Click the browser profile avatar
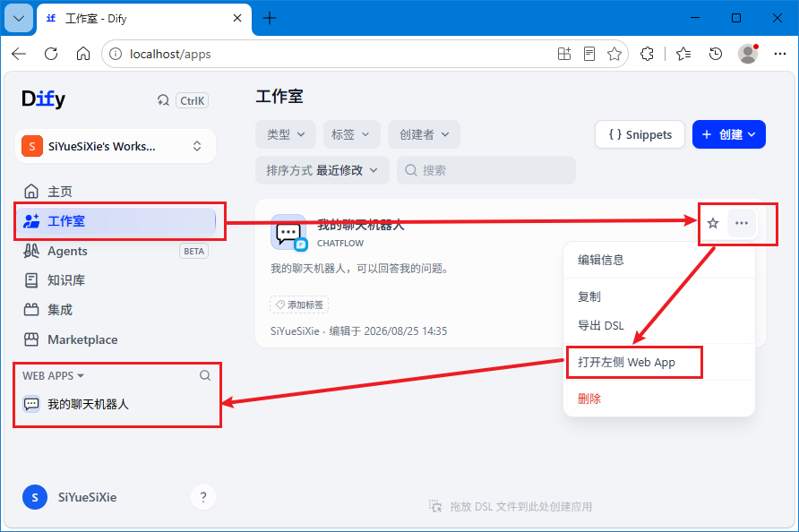This screenshot has width=799, height=532. click(748, 54)
